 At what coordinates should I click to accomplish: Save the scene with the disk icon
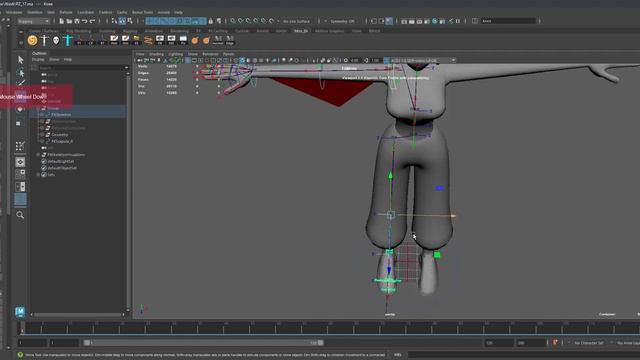(77, 21)
